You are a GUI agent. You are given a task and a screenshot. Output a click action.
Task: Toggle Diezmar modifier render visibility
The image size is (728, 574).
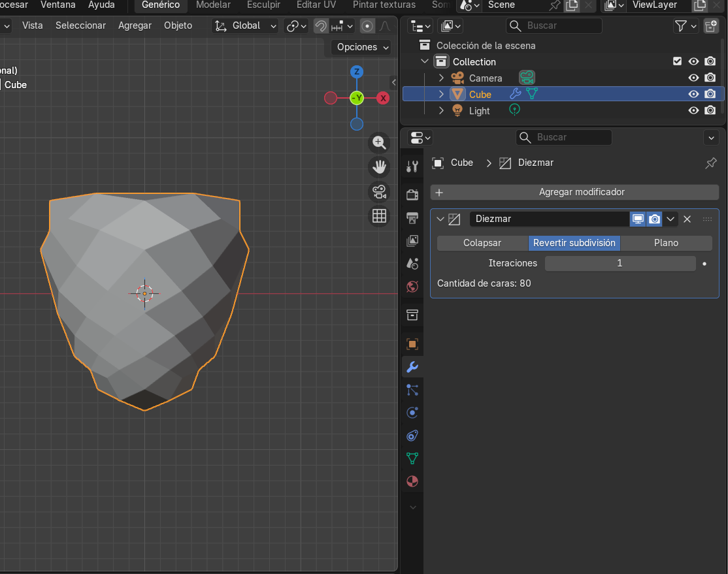click(654, 219)
